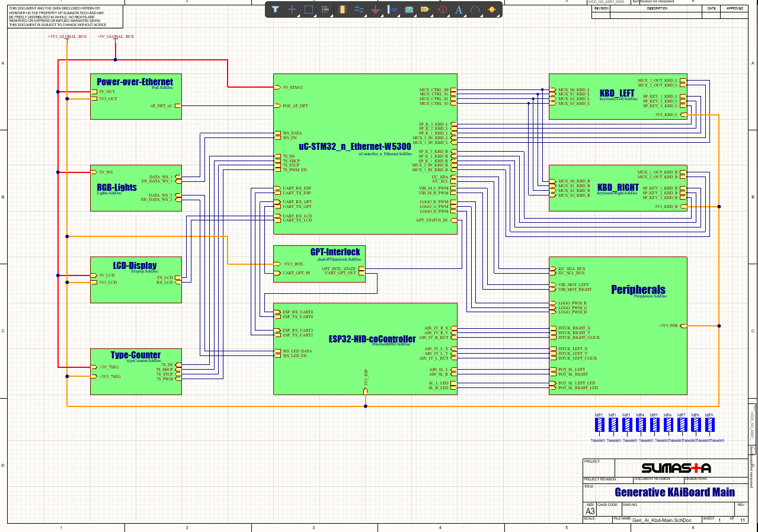
Task: Select the MP5 mounting component
Action: point(654,425)
